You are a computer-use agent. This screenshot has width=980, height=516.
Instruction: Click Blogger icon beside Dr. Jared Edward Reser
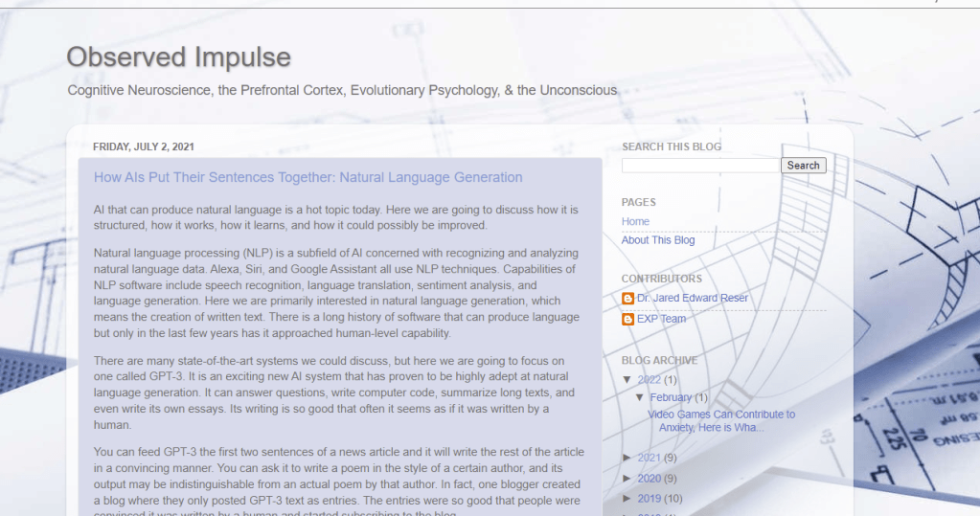(x=628, y=299)
